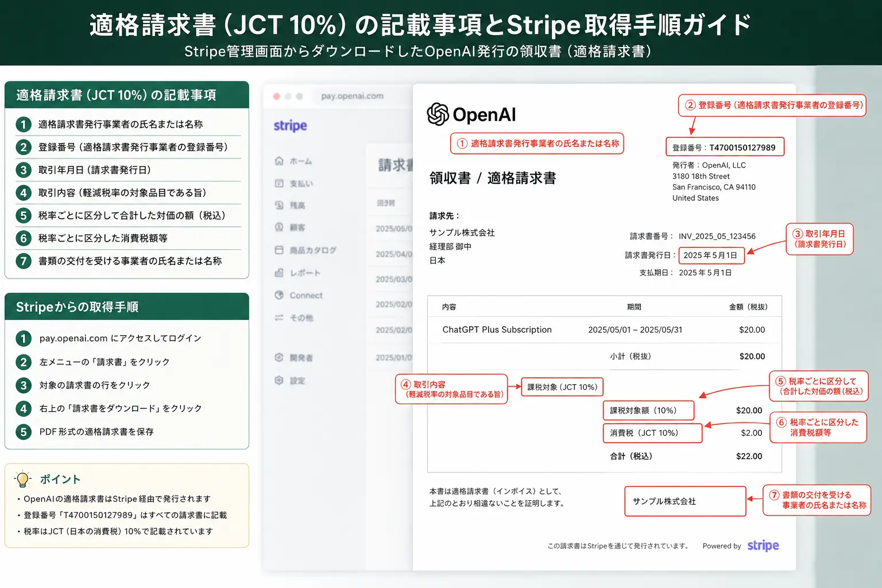882x588 pixels.
Task: Select invoice number INV_2025_05_123456
Action: tap(717, 236)
